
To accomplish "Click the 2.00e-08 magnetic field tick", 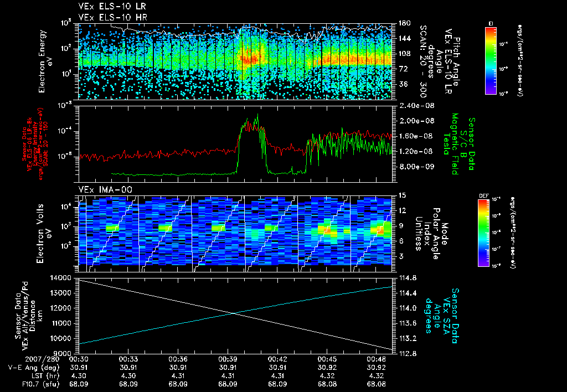I will tap(416, 121).
